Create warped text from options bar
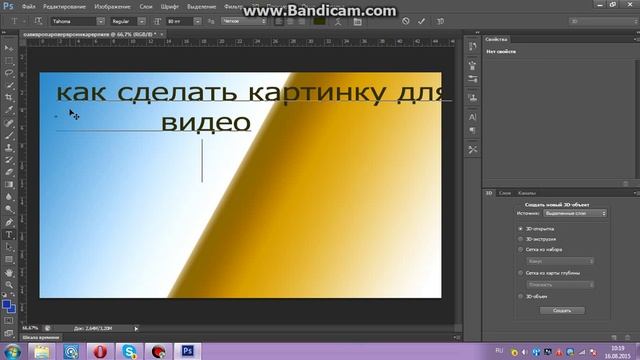 tap(338, 21)
